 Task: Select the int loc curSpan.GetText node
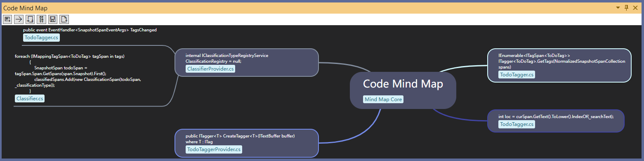pos(556,116)
